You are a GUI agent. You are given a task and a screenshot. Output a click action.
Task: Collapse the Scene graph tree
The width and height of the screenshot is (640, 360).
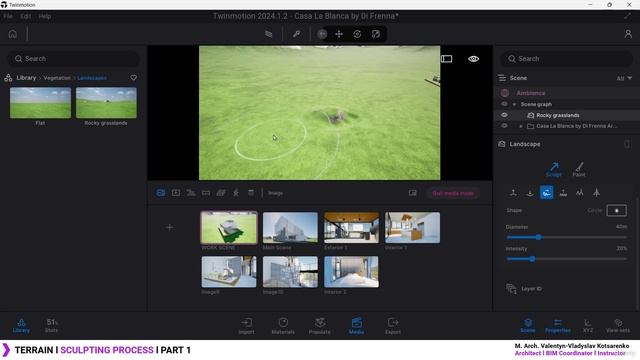click(x=514, y=104)
